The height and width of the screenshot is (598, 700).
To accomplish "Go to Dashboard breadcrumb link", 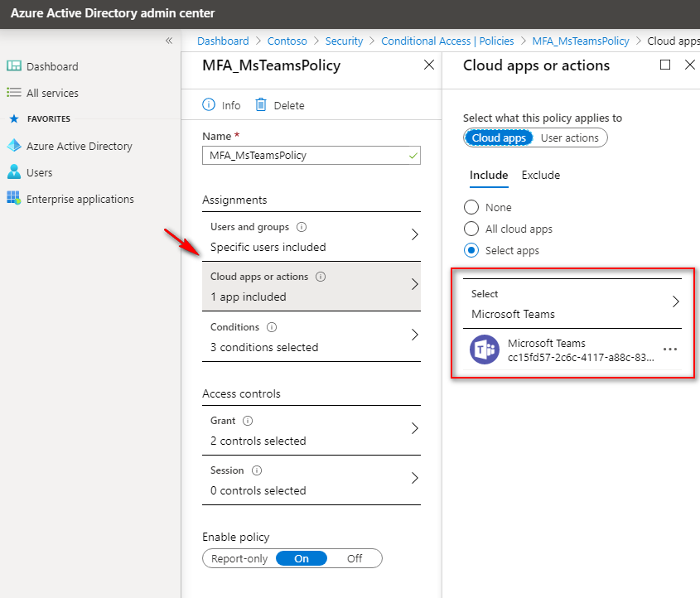I will pos(223,41).
